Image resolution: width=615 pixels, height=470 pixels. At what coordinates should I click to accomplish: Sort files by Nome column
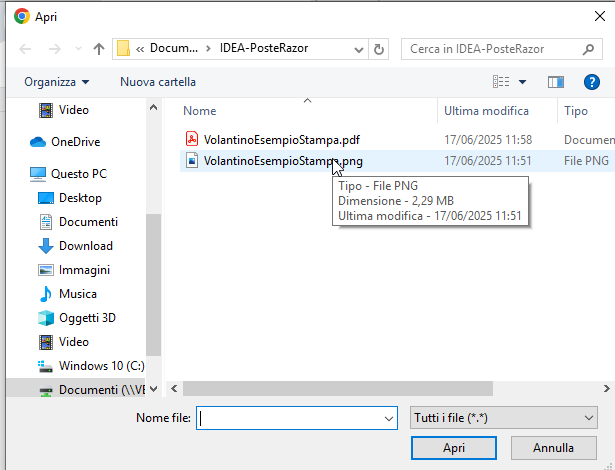click(200, 111)
